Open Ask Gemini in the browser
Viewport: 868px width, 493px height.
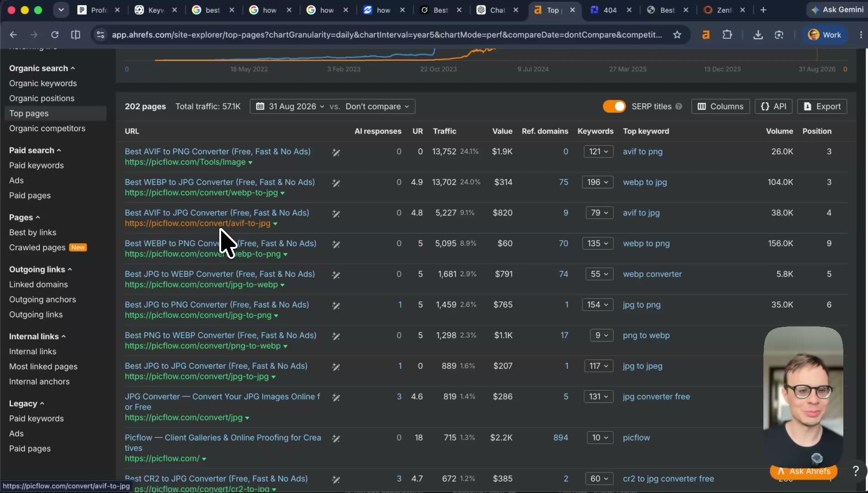[x=837, y=10]
